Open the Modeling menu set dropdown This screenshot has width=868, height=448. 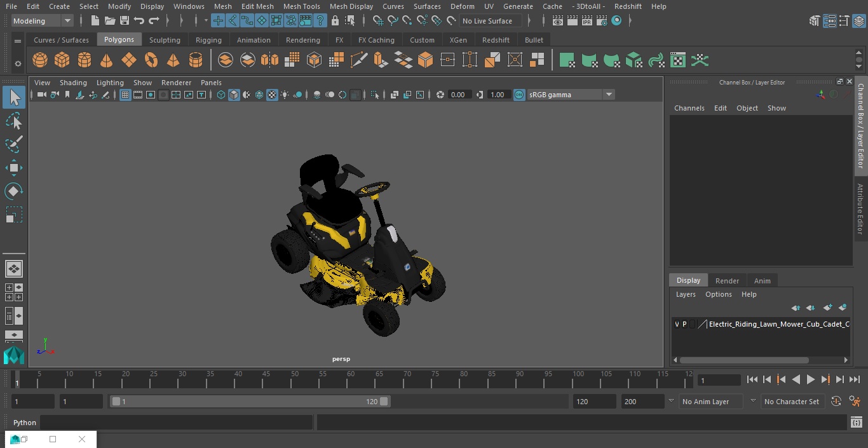coord(43,21)
